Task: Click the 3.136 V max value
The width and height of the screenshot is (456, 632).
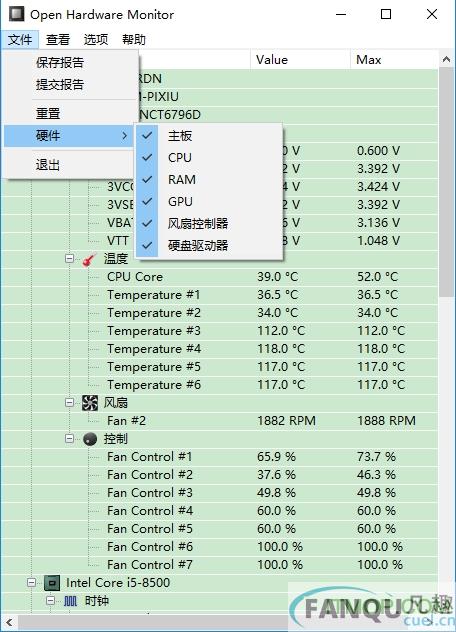Action: (378, 222)
